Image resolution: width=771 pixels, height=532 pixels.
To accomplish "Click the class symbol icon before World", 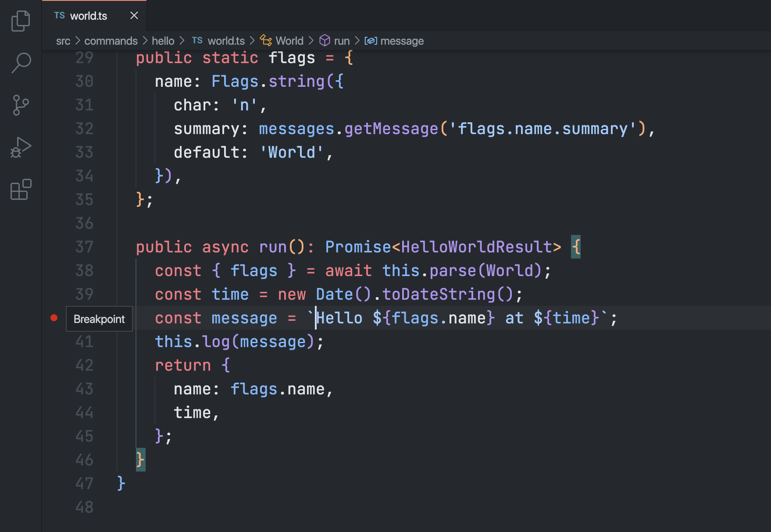I will click(x=266, y=41).
